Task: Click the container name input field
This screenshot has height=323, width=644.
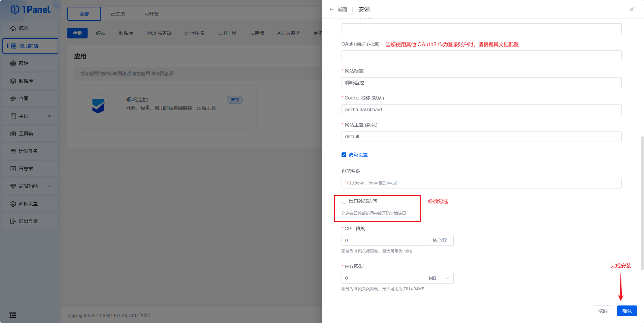Action: click(x=481, y=183)
